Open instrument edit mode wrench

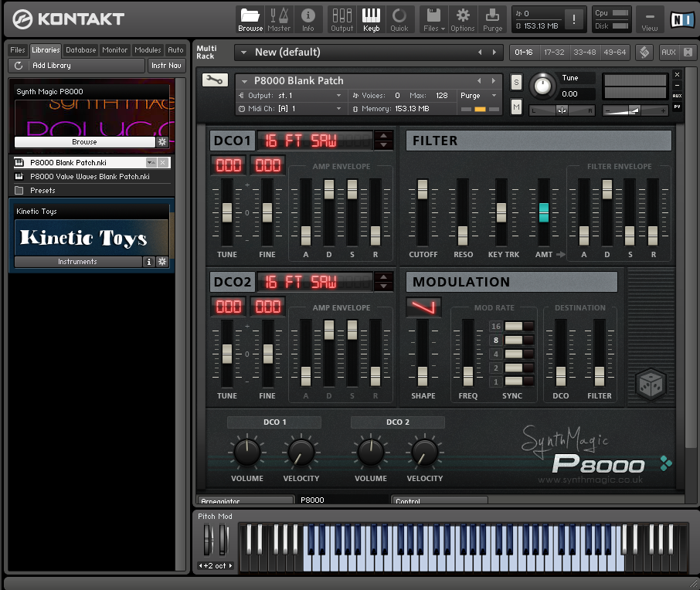pos(215,80)
